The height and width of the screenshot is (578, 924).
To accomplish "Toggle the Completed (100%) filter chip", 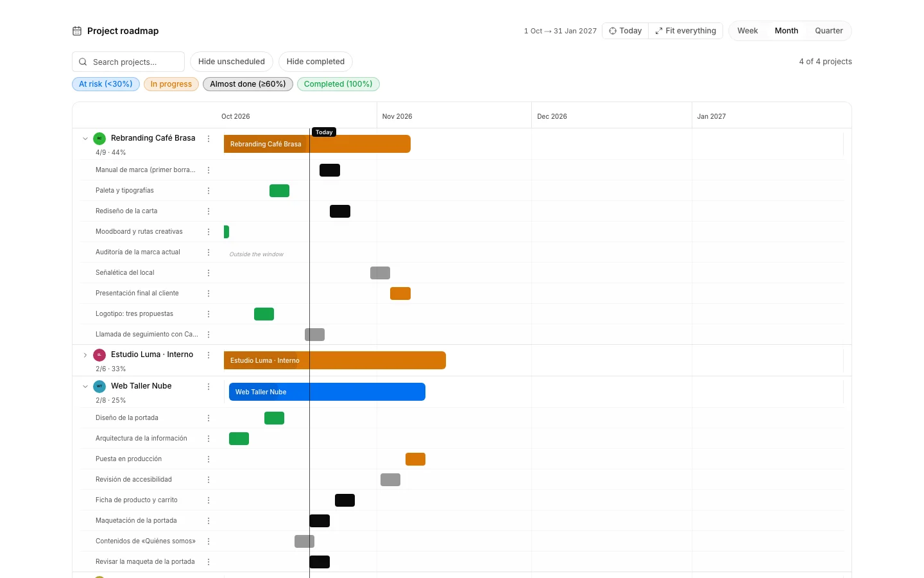I will pos(338,84).
